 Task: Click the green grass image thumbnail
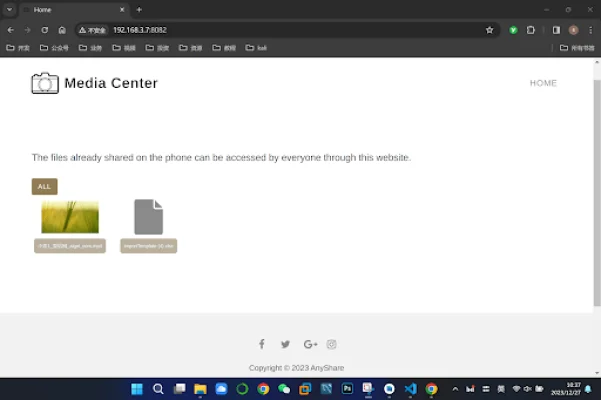[x=70, y=217]
